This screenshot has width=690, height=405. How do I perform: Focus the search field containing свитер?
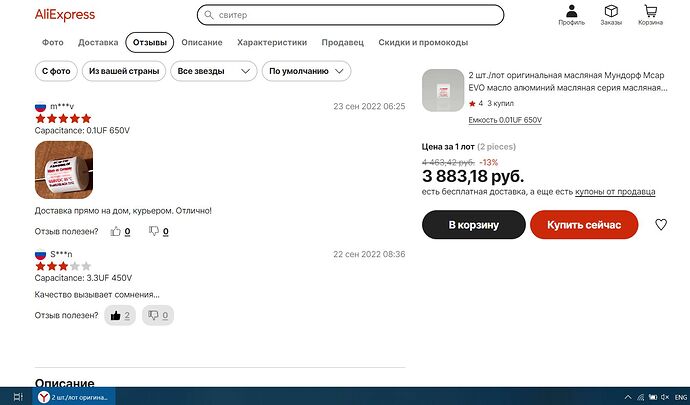tap(350, 15)
